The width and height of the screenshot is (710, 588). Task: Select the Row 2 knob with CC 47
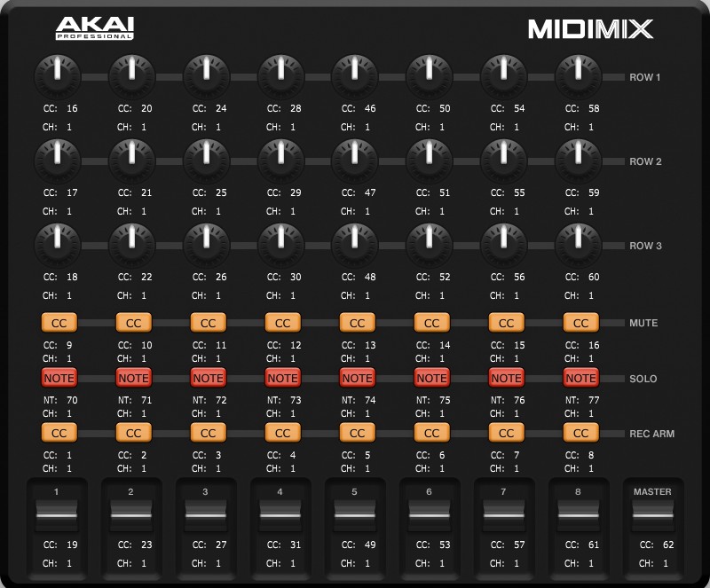[356, 161]
